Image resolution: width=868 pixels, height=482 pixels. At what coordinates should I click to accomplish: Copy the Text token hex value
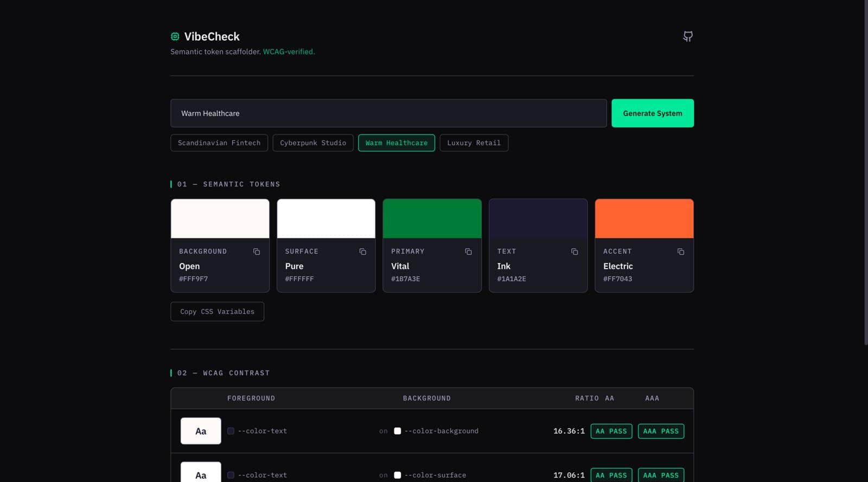[575, 252]
